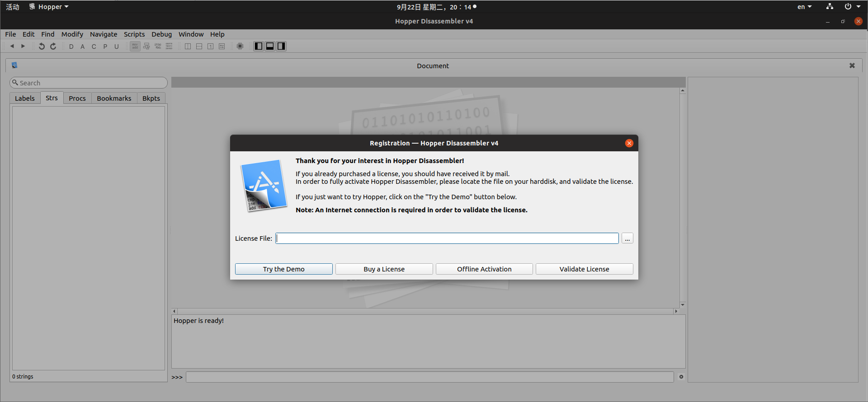Click the document icon left of Document title
868x402 pixels.
point(14,65)
